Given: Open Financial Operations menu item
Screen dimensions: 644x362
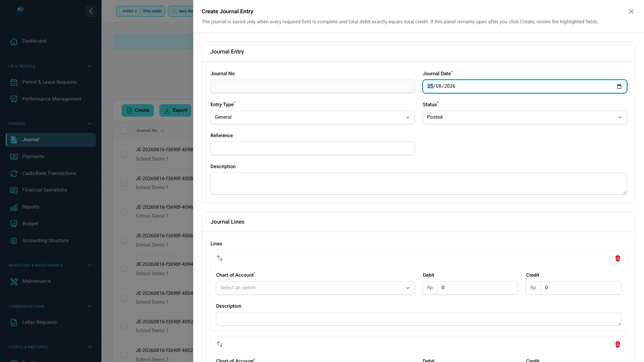Looking at the screenshot, I should coord(51,190).
